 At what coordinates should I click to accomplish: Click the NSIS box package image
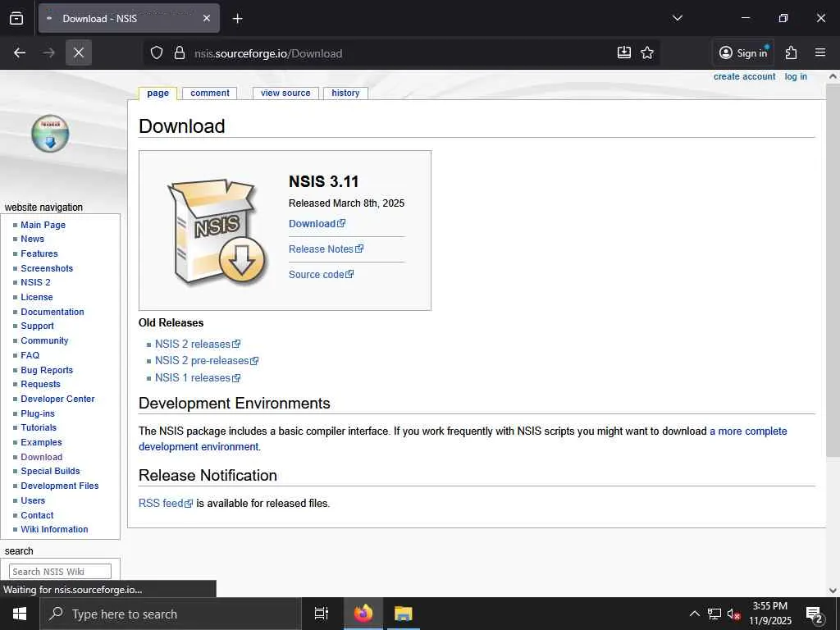217,231
